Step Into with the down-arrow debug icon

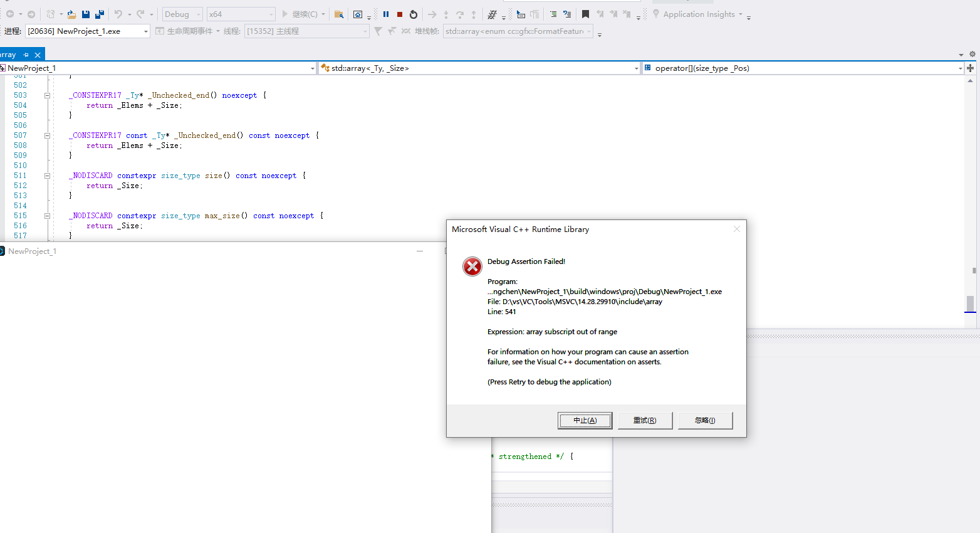446,14
